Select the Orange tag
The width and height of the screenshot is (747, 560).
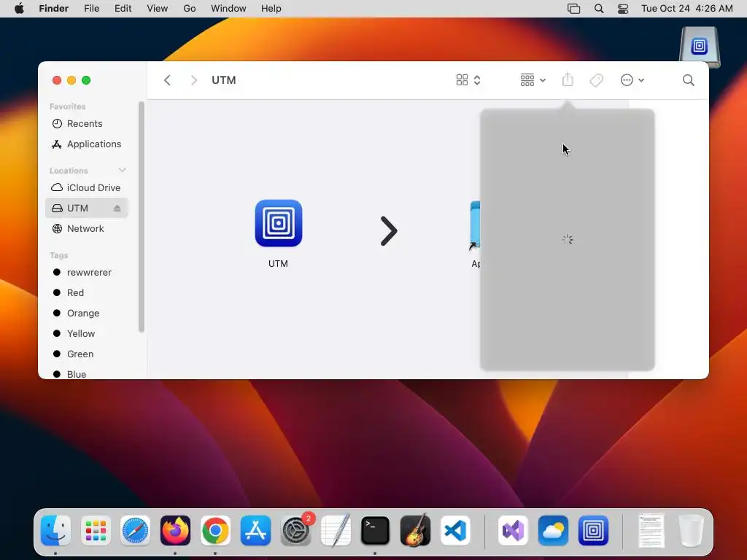87,314
